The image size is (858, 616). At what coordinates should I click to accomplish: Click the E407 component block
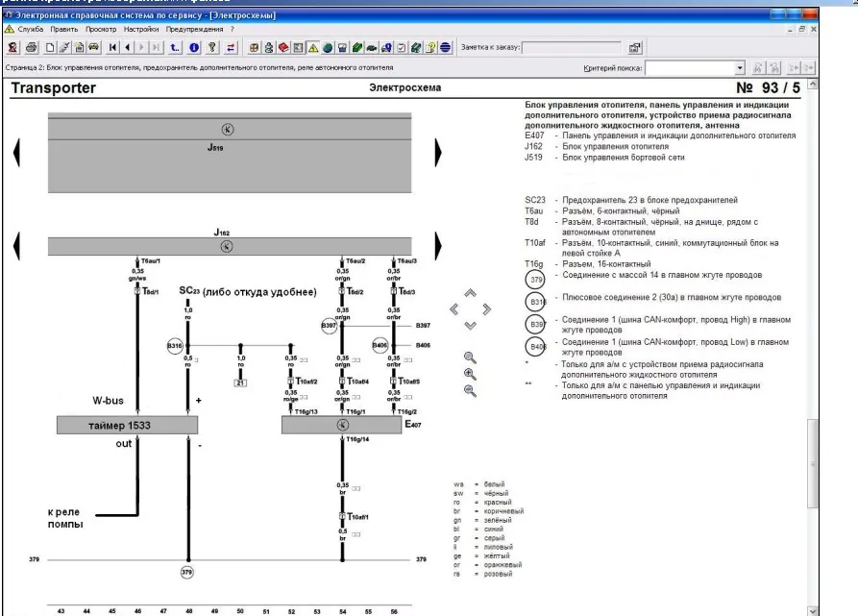pyautogui.click(x=341, y=425)
